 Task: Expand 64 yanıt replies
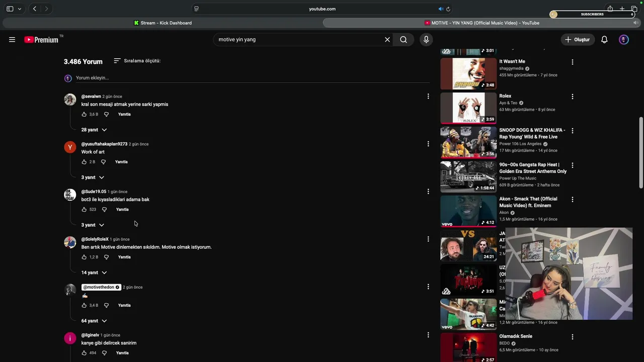click(94, 321)
